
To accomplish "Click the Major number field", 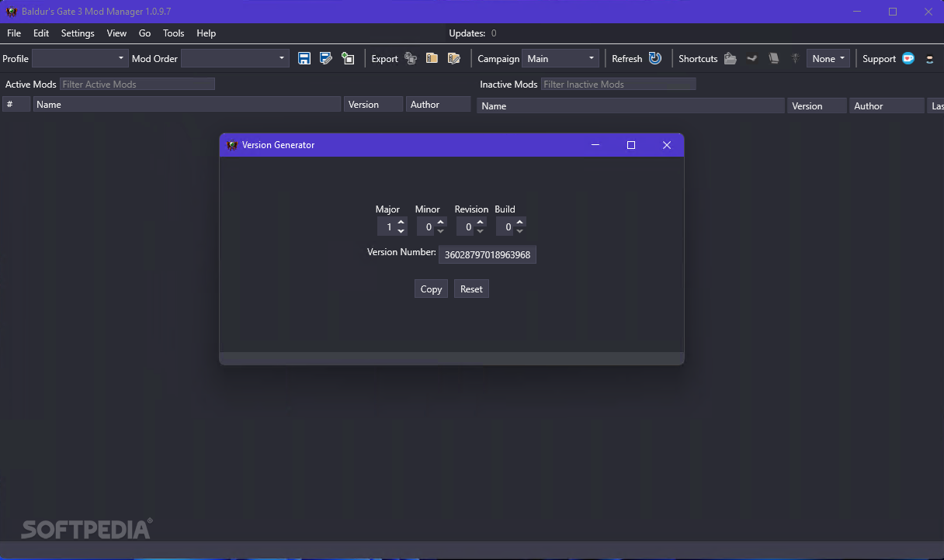I will 387,226.
